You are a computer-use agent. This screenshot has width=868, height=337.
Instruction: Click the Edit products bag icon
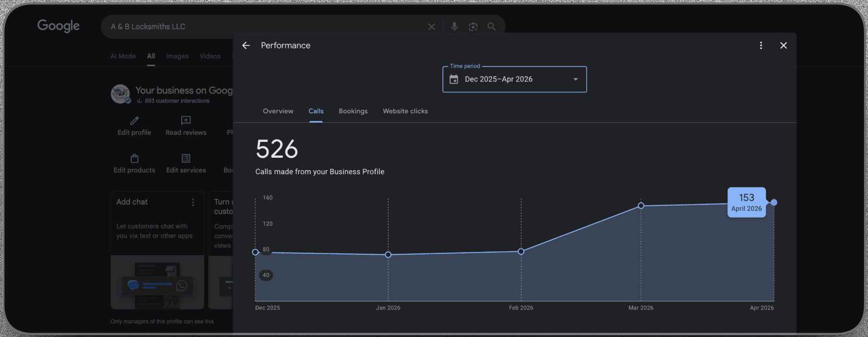(134, 158)
